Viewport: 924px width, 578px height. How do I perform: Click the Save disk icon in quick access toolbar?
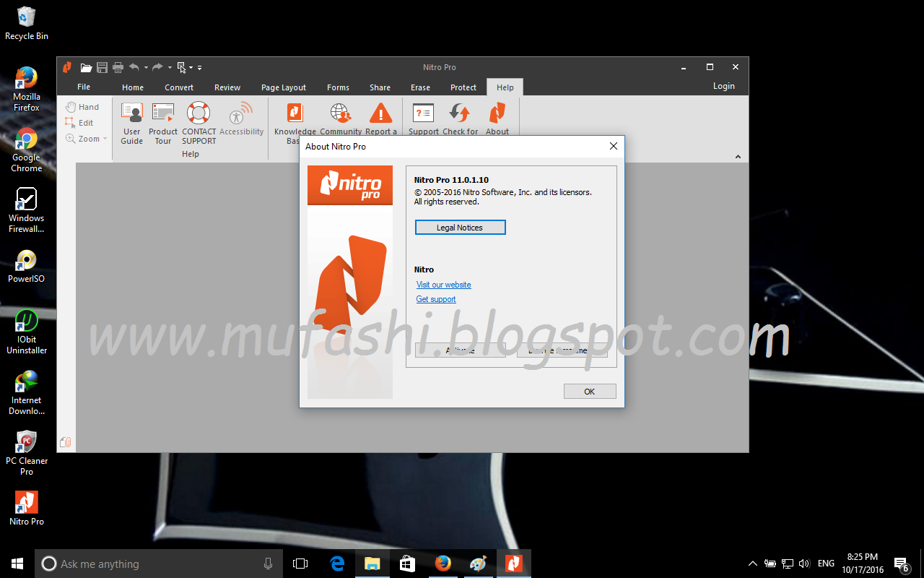click(x=102, y=67)
